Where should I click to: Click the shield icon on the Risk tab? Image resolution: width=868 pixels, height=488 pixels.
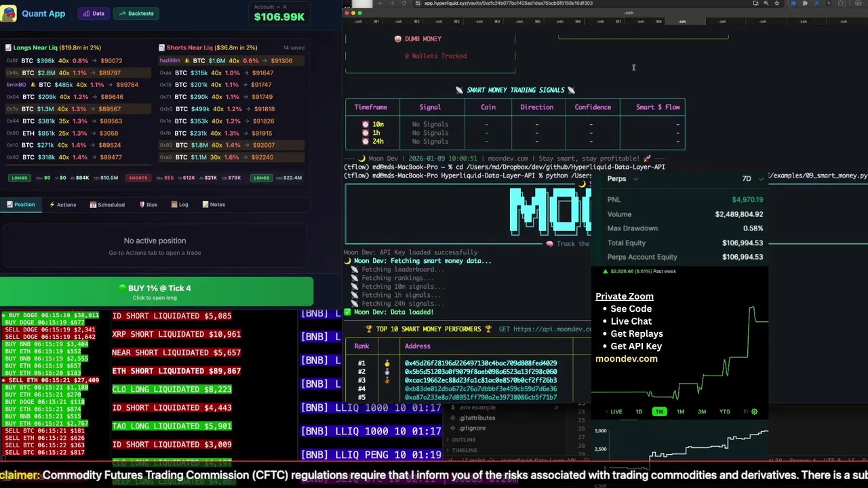pos(142,205)
